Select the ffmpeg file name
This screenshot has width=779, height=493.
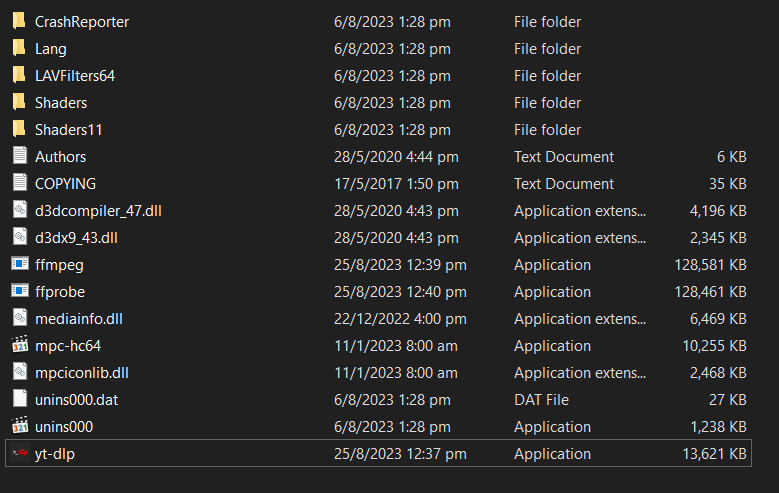(x=60, y=265)
